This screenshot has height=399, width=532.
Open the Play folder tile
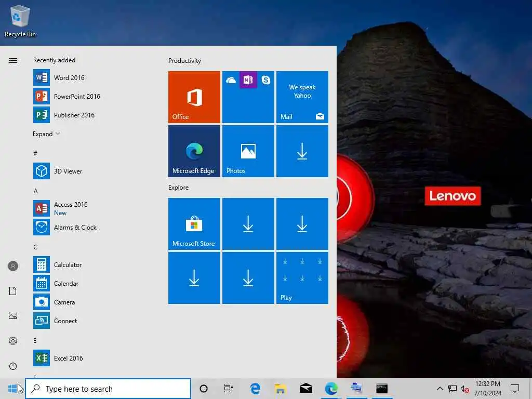pyautogui.click(x=302, y=278)
